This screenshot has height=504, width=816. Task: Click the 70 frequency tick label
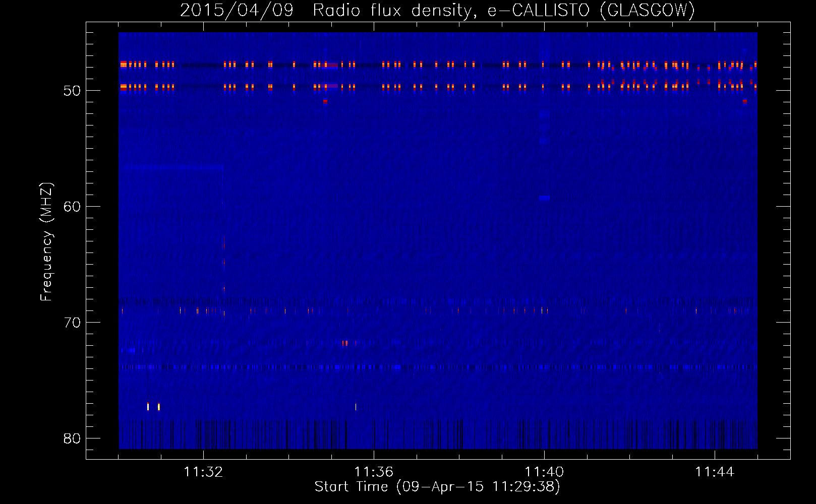coord(72,323)
